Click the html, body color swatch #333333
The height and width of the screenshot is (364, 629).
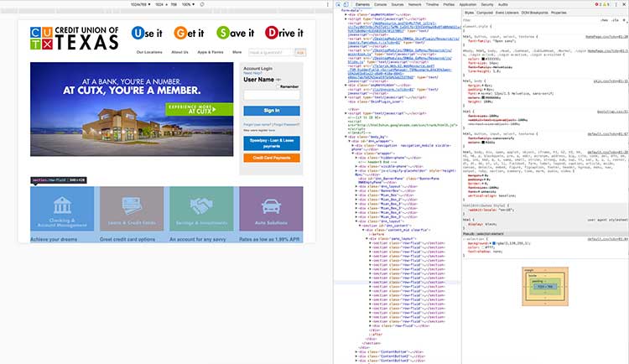[483, 59]
